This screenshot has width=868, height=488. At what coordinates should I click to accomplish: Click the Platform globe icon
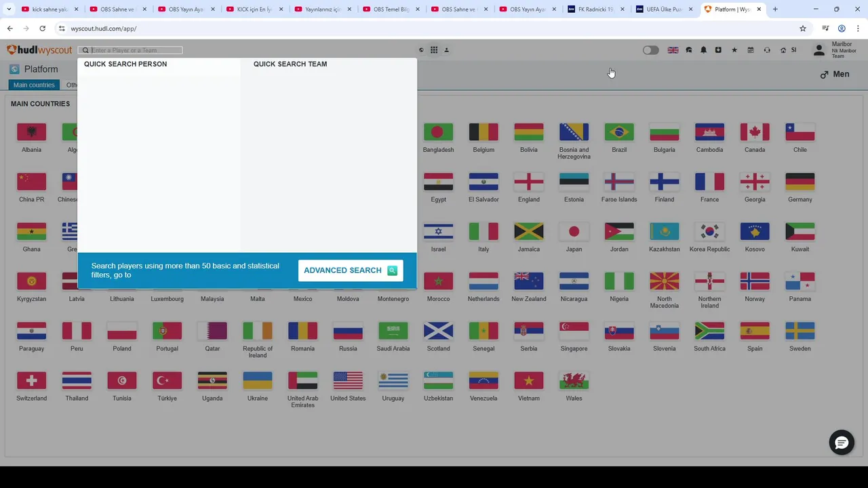(x=14, y=69)
